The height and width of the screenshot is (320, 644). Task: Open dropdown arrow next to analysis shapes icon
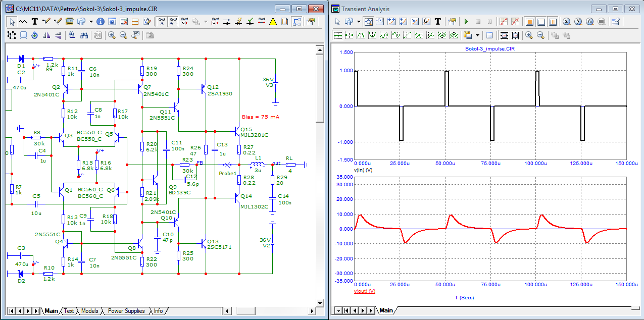(x=359, y=22)
